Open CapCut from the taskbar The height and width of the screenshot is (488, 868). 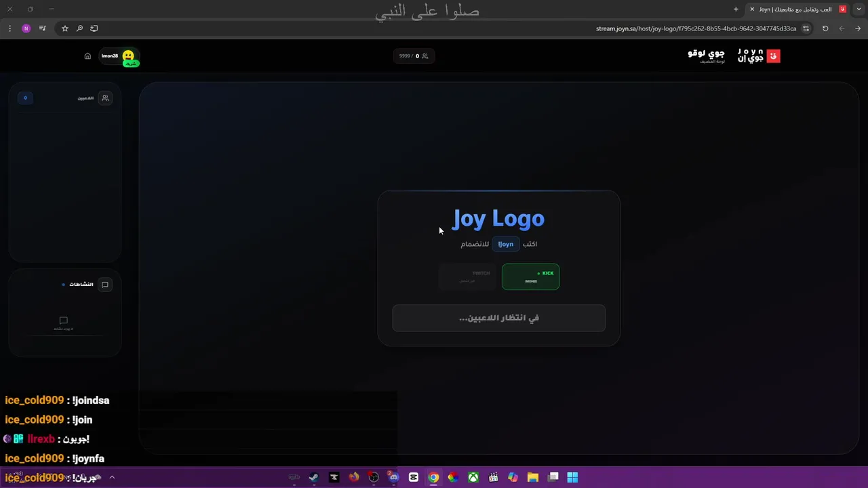tap(414, 477)
